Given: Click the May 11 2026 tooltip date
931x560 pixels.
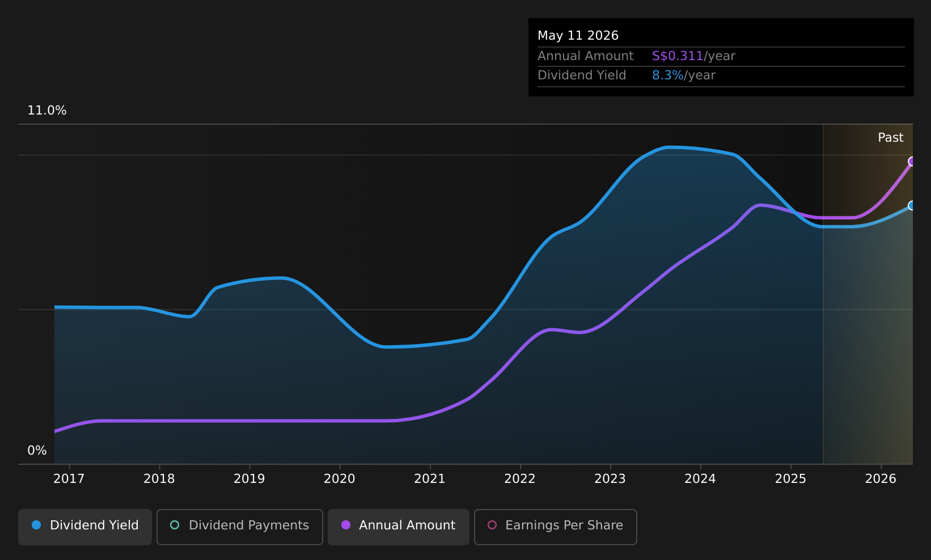Looking at the screenshot, I should pos(578,36).
